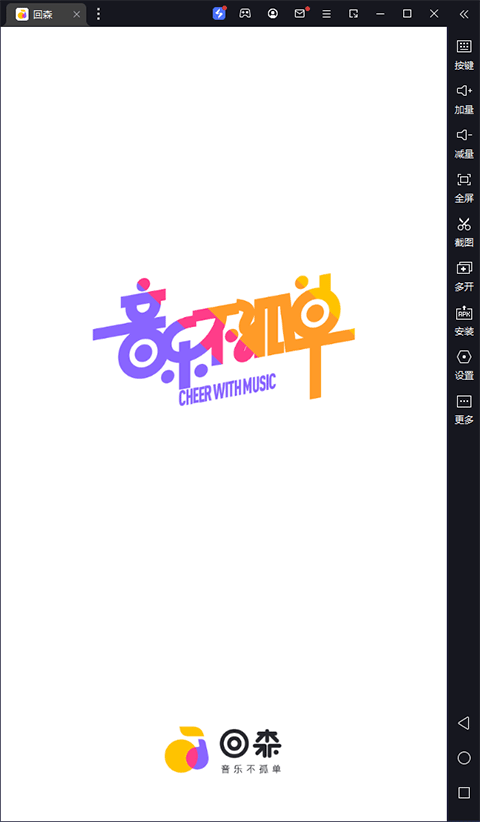Tap the Android recent apps square

pos(464,793)
